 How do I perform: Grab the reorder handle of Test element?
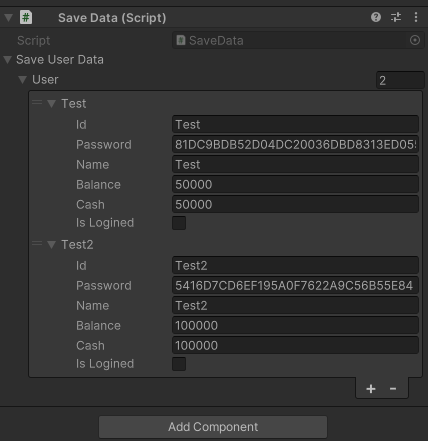[x=37, y=103]
